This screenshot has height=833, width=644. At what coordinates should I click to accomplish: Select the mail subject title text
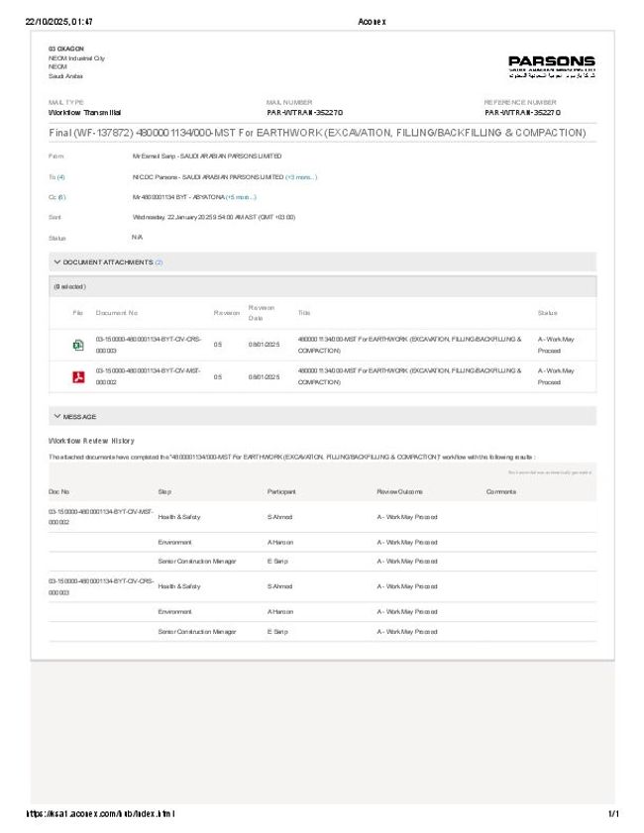(317, 132)
